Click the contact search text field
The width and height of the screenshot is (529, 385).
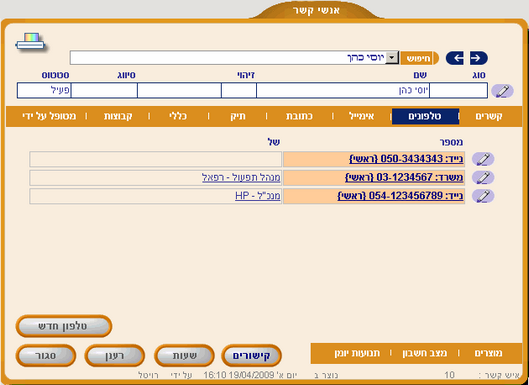[228, 58]
